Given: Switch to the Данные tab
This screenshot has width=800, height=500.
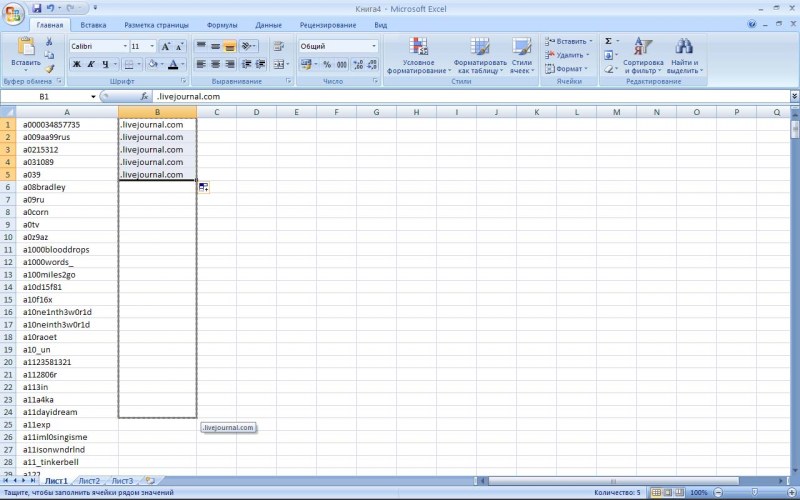Looking at the screenshot, I should coord(268,25).
